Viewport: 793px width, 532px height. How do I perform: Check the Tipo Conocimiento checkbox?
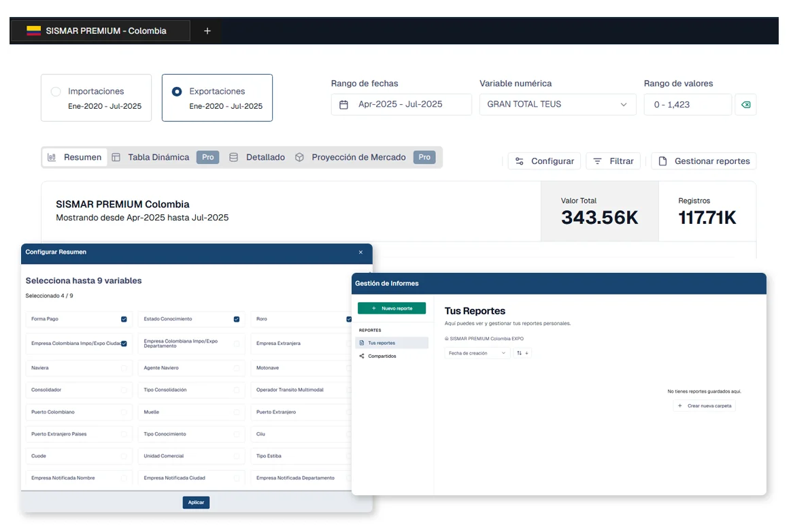[236, 434]
